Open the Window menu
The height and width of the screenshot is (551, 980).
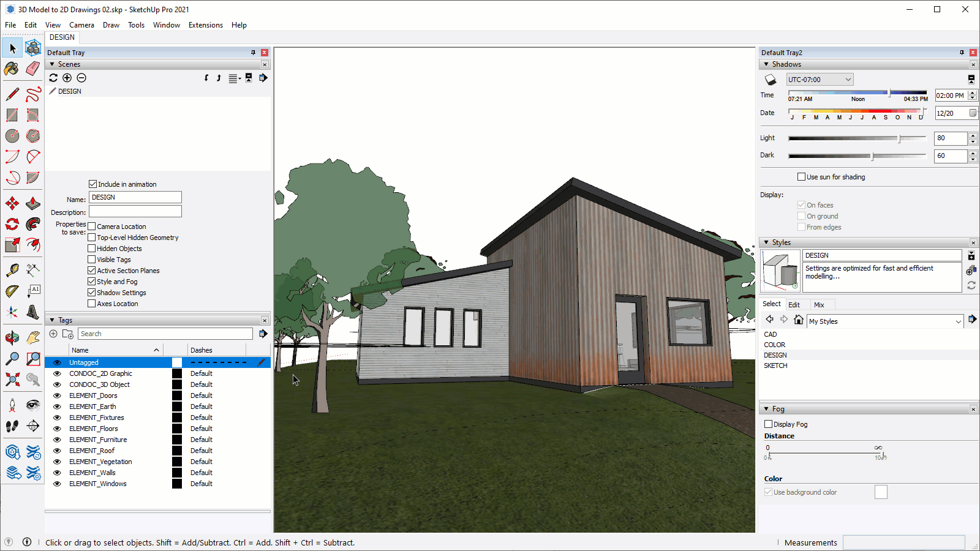(167, 25)
